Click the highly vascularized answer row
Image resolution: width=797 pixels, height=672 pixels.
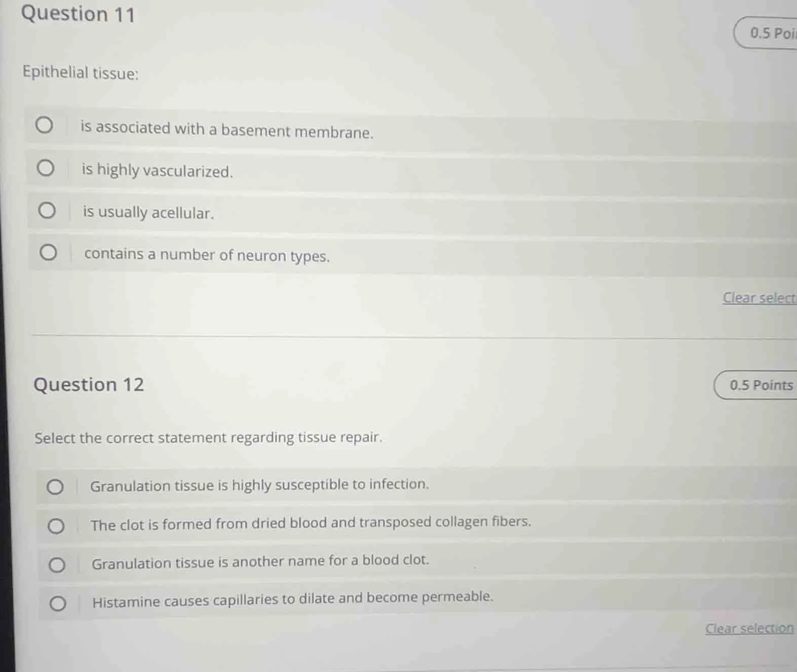[x=157, y=171]
